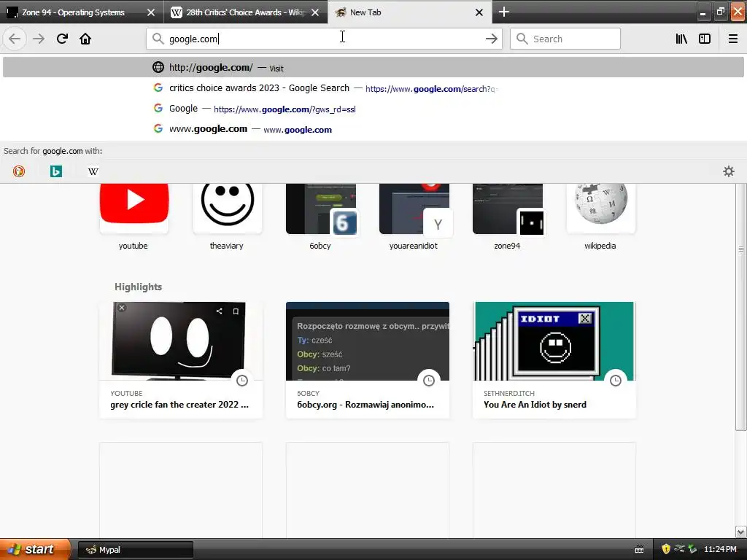Open the home page via house icon

point(85,39)
